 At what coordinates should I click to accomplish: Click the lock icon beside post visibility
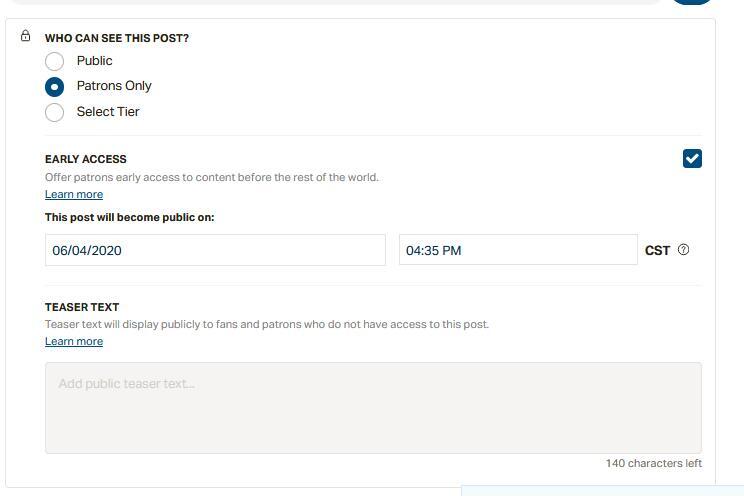[x=26, y=37]
